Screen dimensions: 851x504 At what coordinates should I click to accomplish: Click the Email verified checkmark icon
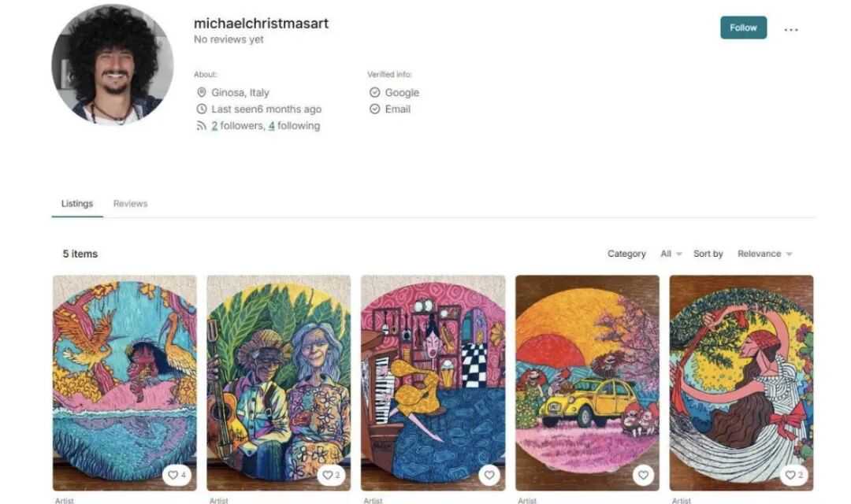point(374,109)
